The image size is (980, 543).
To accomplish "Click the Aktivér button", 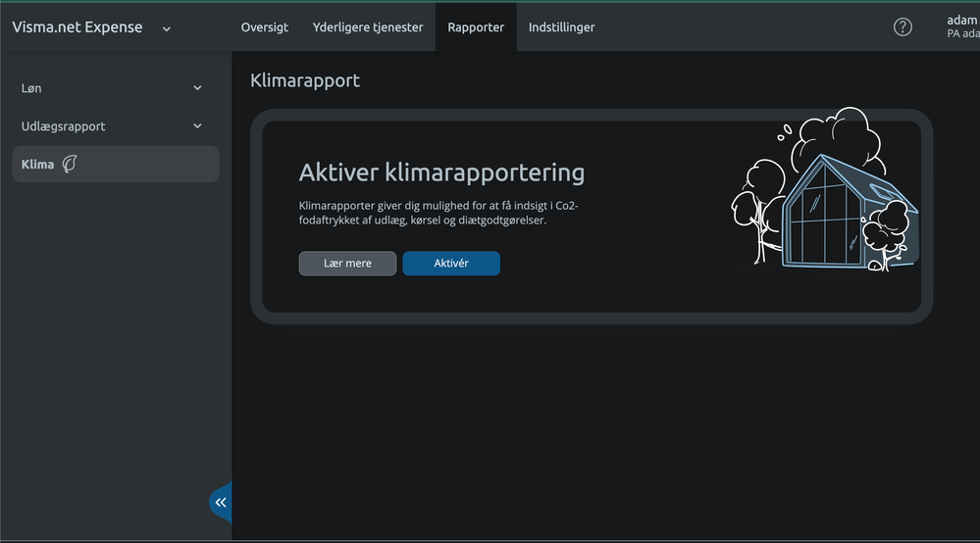I will pos(451,264).
